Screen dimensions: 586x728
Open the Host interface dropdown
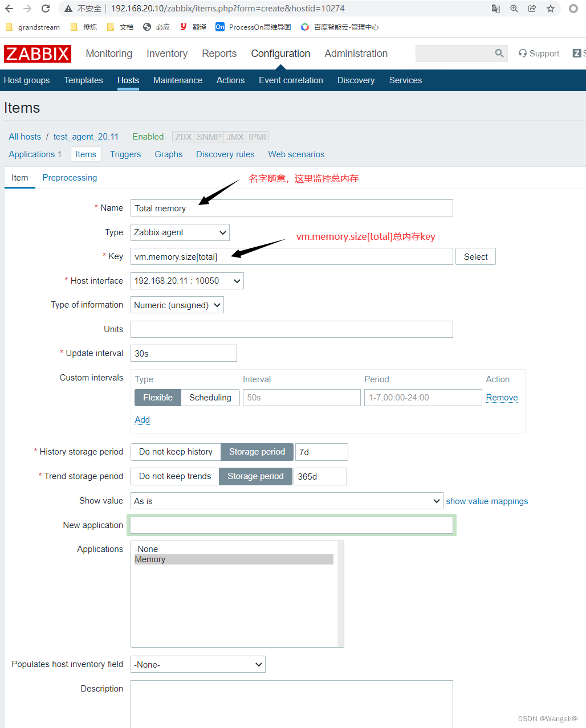click(187, 281)
